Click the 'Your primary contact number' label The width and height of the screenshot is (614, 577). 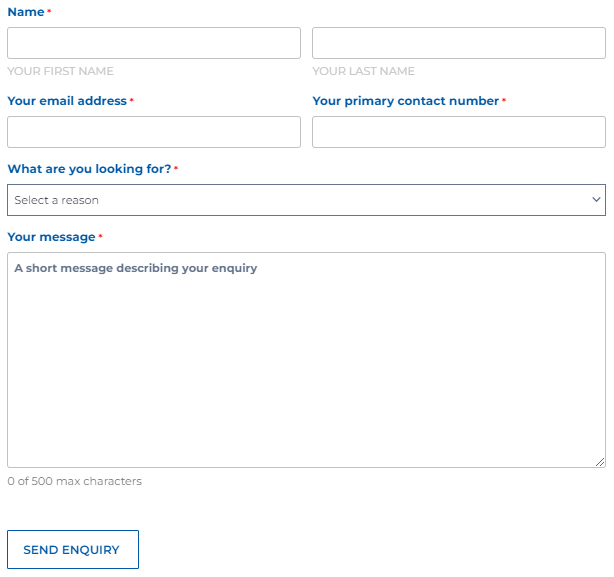tap(405, 101)
